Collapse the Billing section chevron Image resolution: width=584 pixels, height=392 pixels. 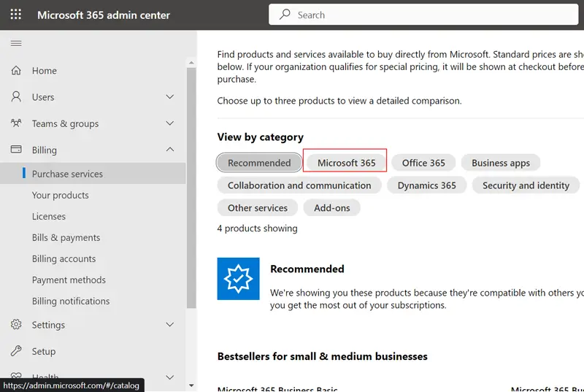[170, 150]
